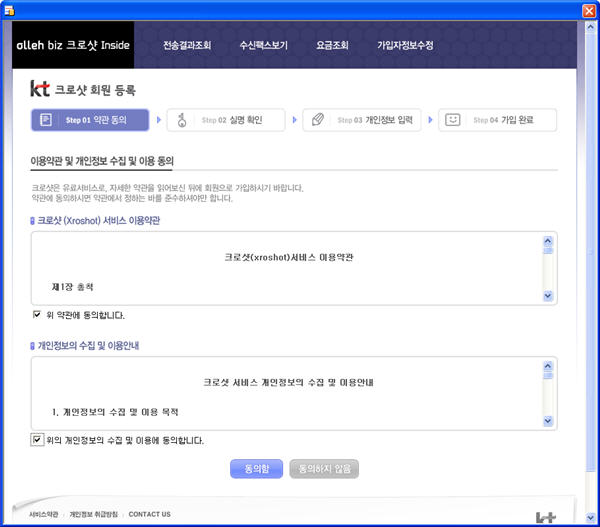Click the 이용약관 및 개인정보 수집 및 이용 동의 heading

(x=102, y=161)
